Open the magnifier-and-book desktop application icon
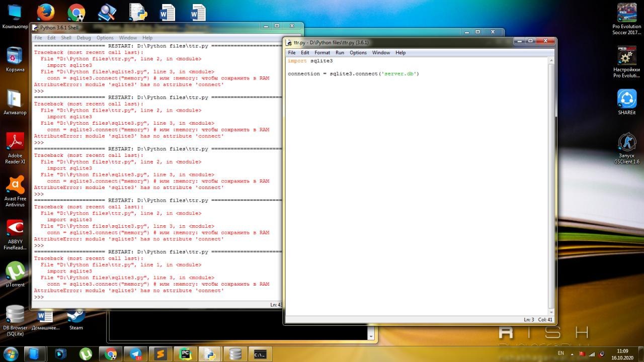This screenshot has width=644, height=362. coord(107,12)
